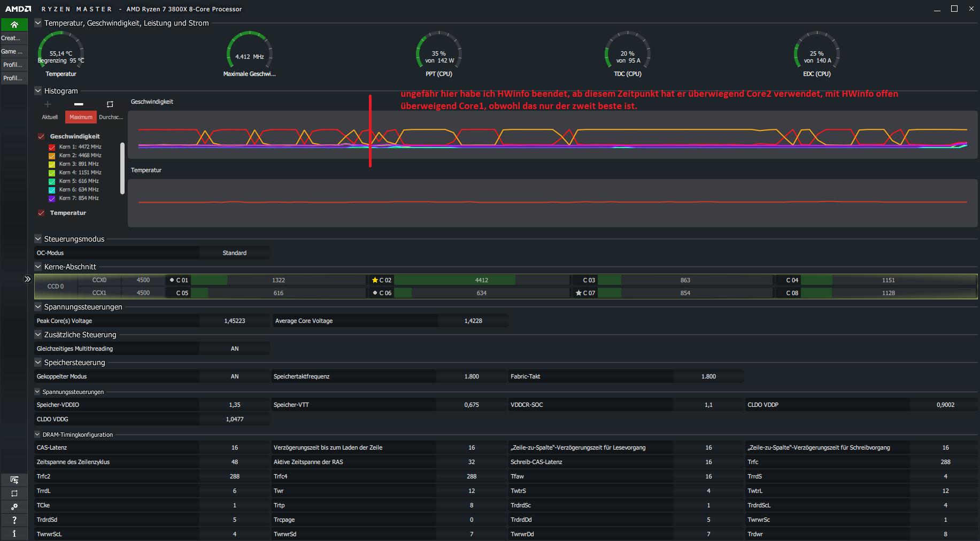
Task: Open settings via the gears icon
Action: 14,506
